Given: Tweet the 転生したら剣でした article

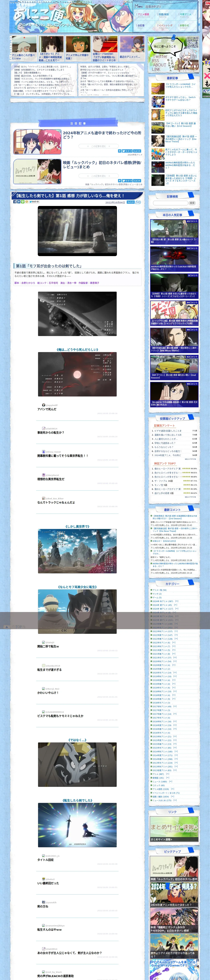Looking at the screenshot, I should pyautogui.click(x=34, y=202).
